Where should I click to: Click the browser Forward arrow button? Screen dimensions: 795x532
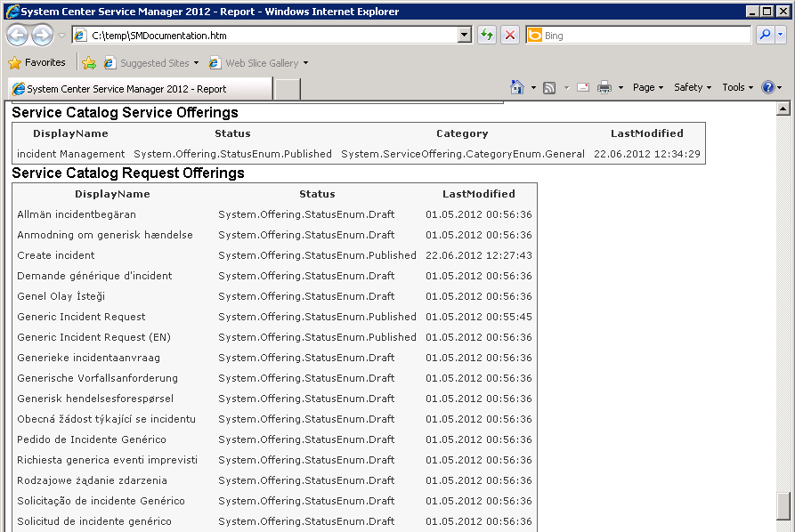[42, 36]
